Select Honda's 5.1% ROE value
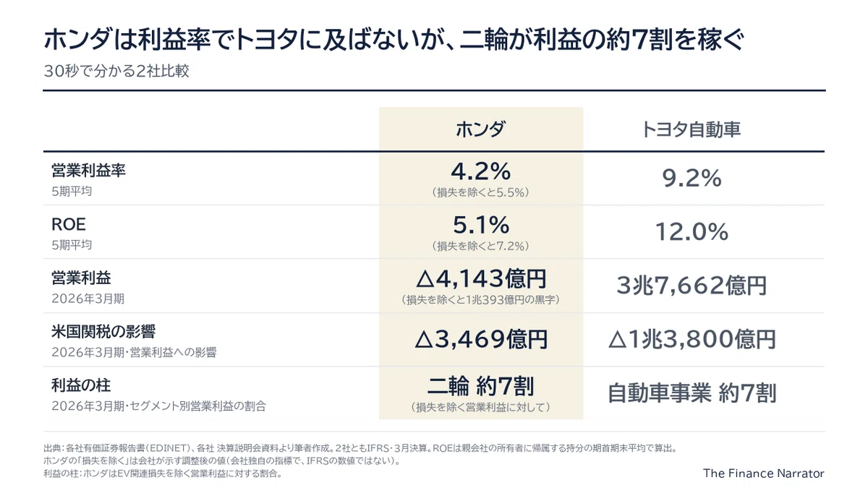The width and height of the screenshot is (868, 488). click(x=481, y=225)
